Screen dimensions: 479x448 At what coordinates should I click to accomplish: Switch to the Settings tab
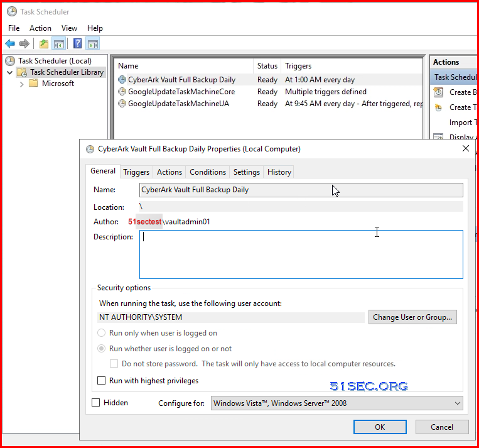247,172
